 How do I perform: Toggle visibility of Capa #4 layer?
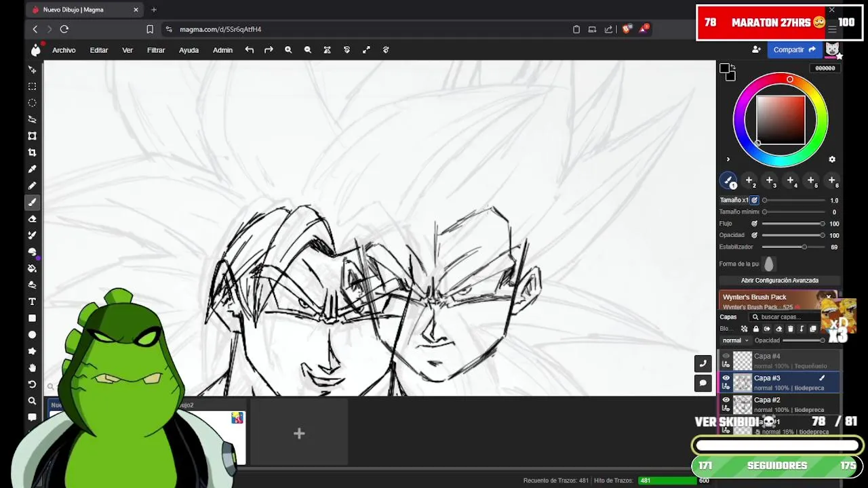click(x=726, y=356)
